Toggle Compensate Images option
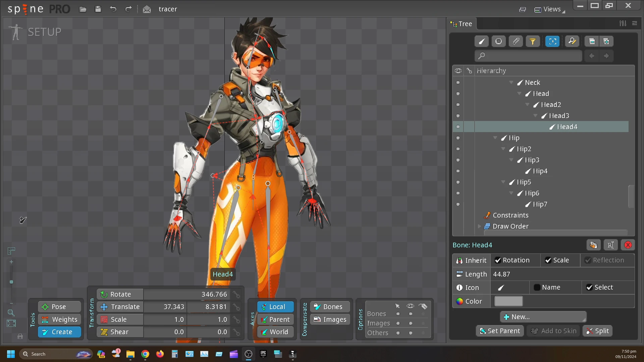The image size is (644, 362). 330,319
